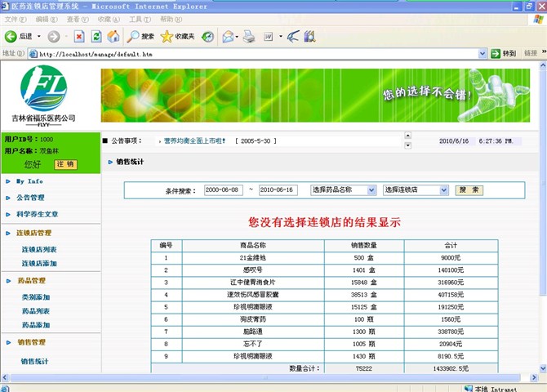Click the 狗皮膏药 table cell
The height and width of the screenshot is (392, 547).
click(x=253, y=319)
